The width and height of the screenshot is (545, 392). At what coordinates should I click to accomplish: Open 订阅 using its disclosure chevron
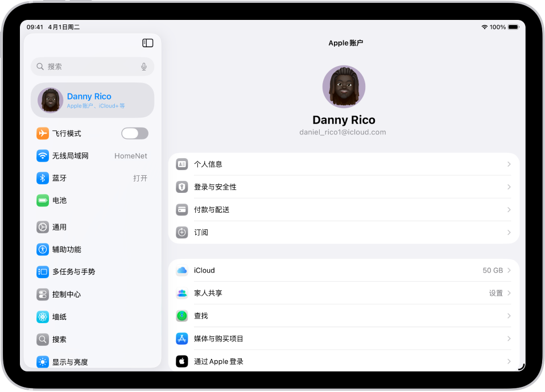pos(508,232)
